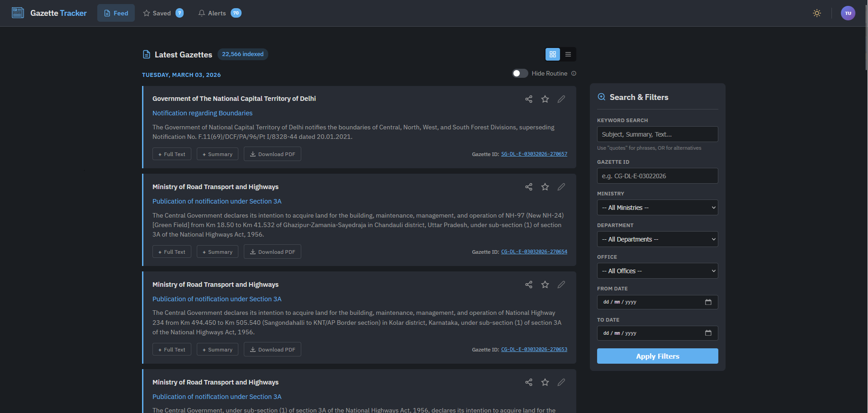Expand Full Text of Delhi Boundaries card
The width and height of the screenshot is (868, 413).
pos(172,154)
